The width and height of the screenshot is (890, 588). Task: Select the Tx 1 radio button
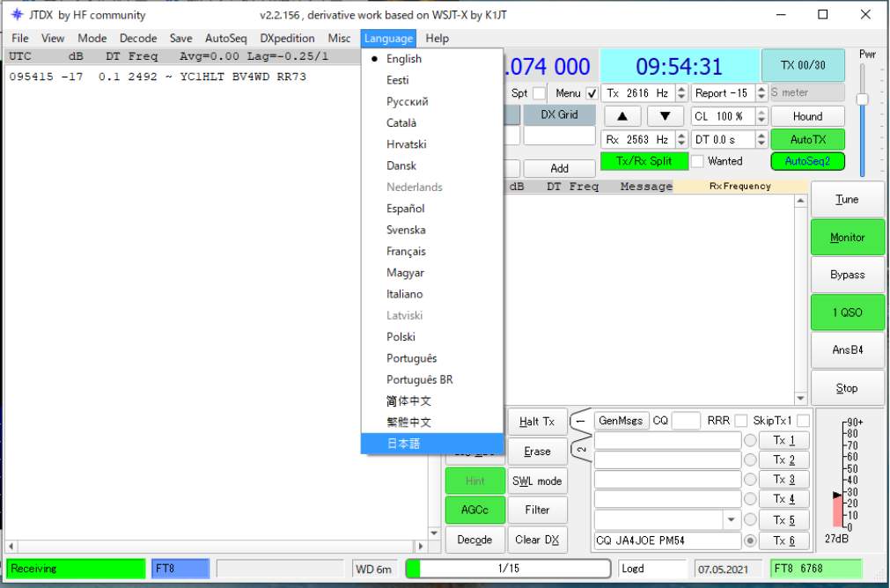(x=750, y=440)
